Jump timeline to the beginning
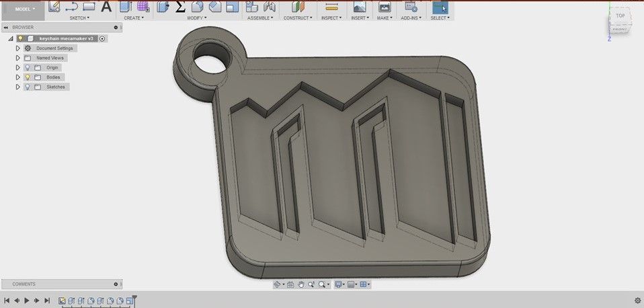 pyautogui.click(x=7, y=301)
